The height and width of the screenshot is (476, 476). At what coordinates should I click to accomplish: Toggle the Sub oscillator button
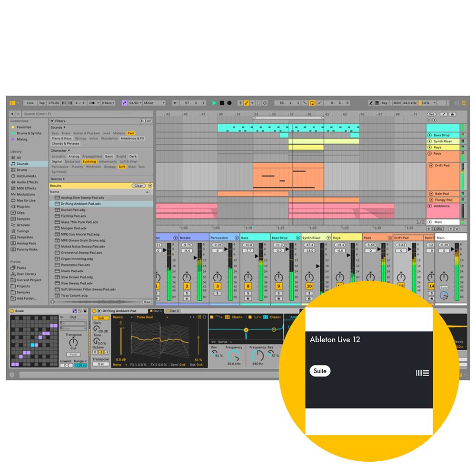[x=101, y=318]
